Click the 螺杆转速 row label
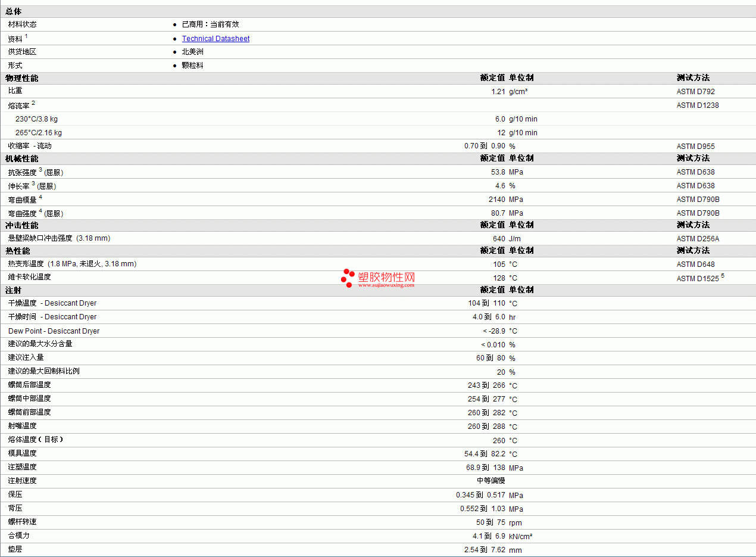756x557 pixels. pos(22,522)
